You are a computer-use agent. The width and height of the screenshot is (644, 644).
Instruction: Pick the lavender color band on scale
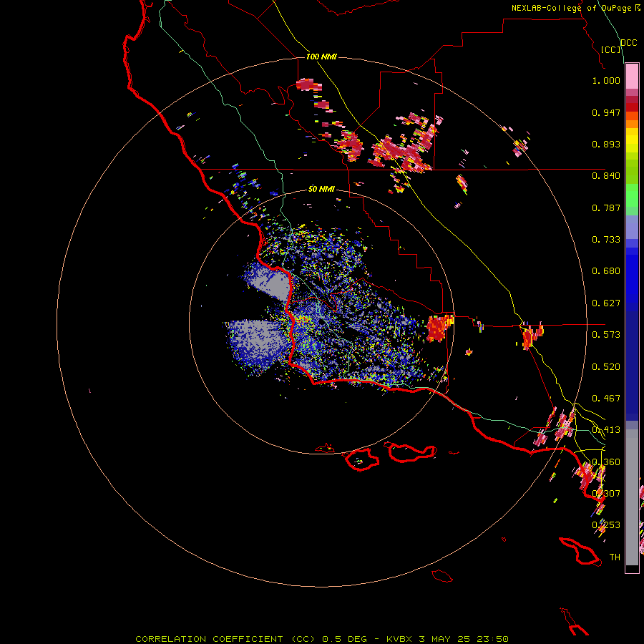coord(632,227)
